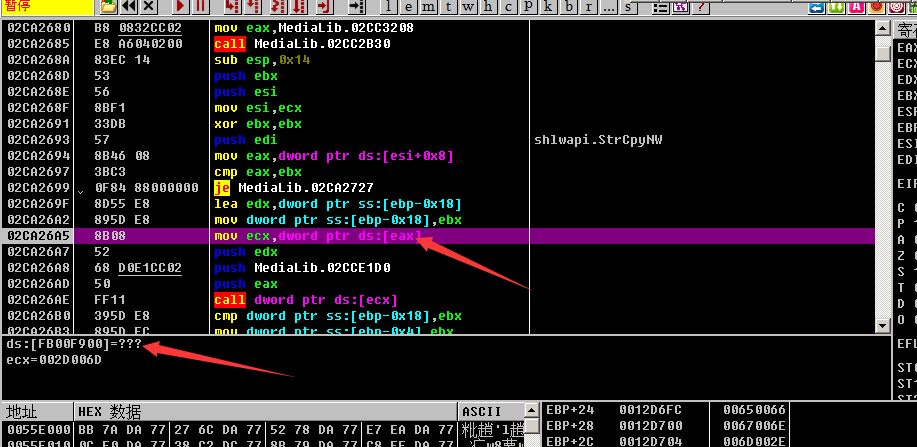The height and width of the screenshot is (447, 917).
Task: Click the ASCII column header in dump
Action: (481, 412)
